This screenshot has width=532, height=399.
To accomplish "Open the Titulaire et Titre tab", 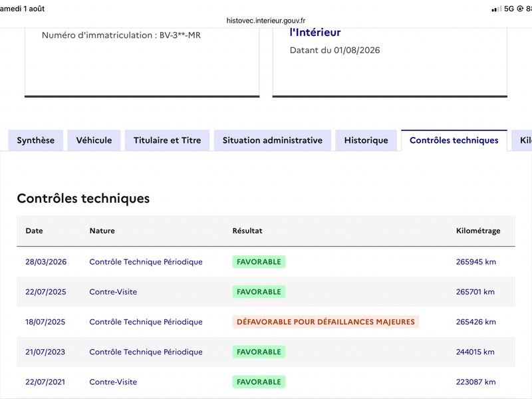I will click(x=168, y=140).
